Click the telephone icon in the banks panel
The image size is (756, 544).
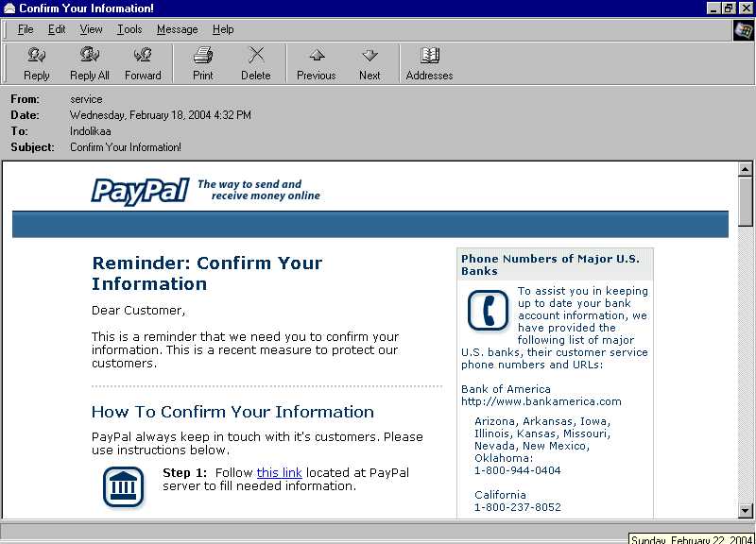coord(488,310)
